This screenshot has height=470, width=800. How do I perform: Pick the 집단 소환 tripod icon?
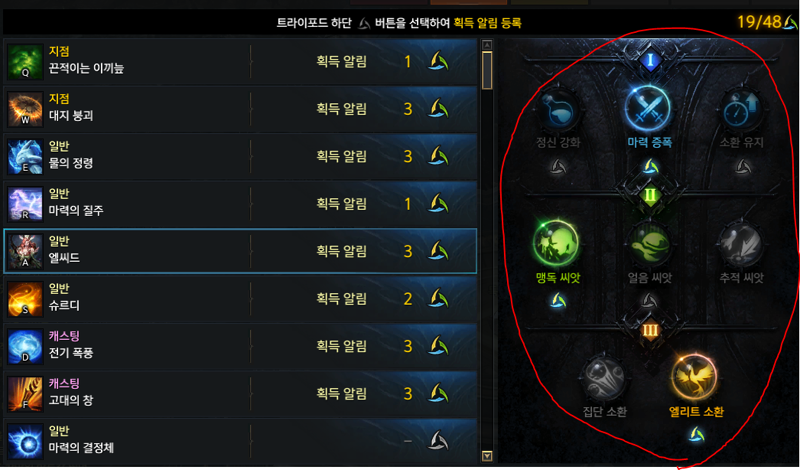(604, 379)
